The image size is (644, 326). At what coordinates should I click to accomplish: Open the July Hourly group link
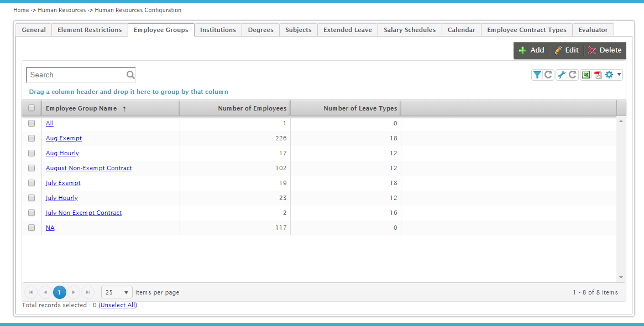(61, 198)
